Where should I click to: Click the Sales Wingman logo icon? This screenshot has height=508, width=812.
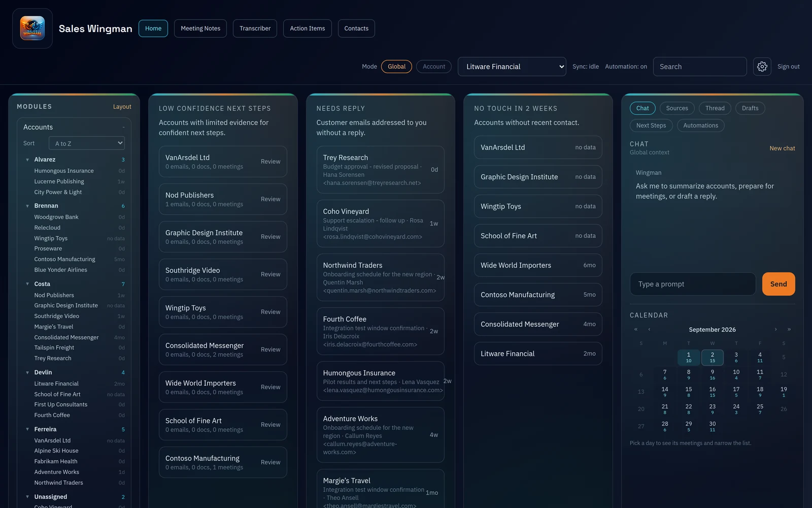click(32, 28)
